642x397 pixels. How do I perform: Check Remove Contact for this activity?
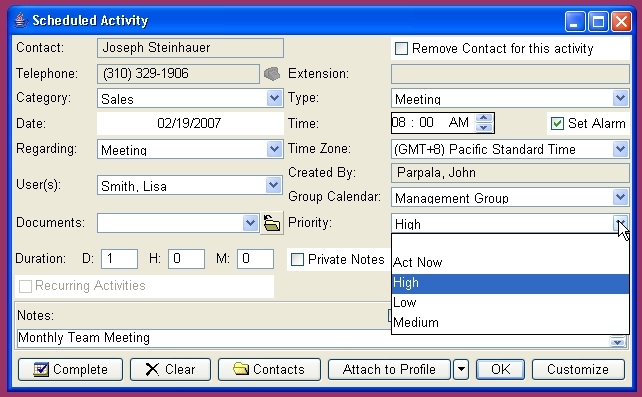[x=401, y=49]
